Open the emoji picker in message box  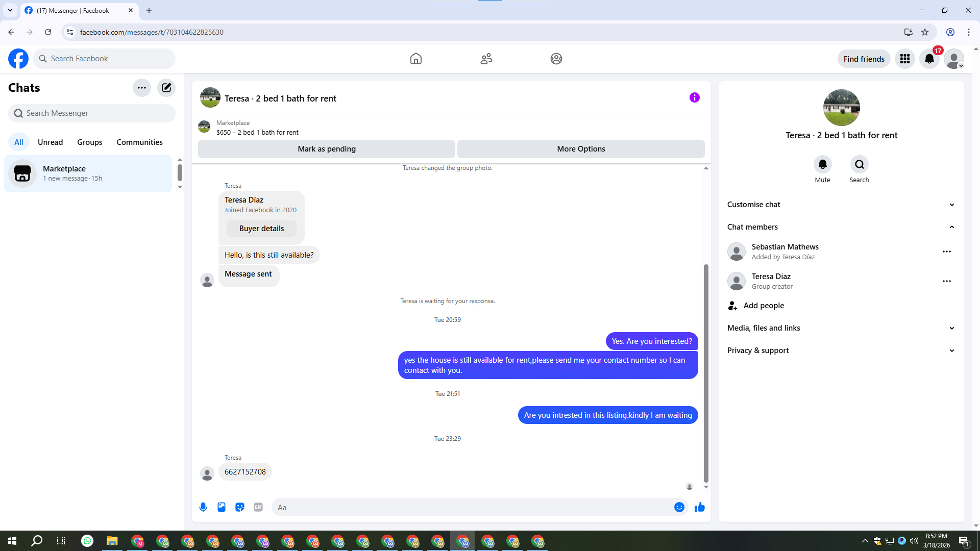click(679, 507)
